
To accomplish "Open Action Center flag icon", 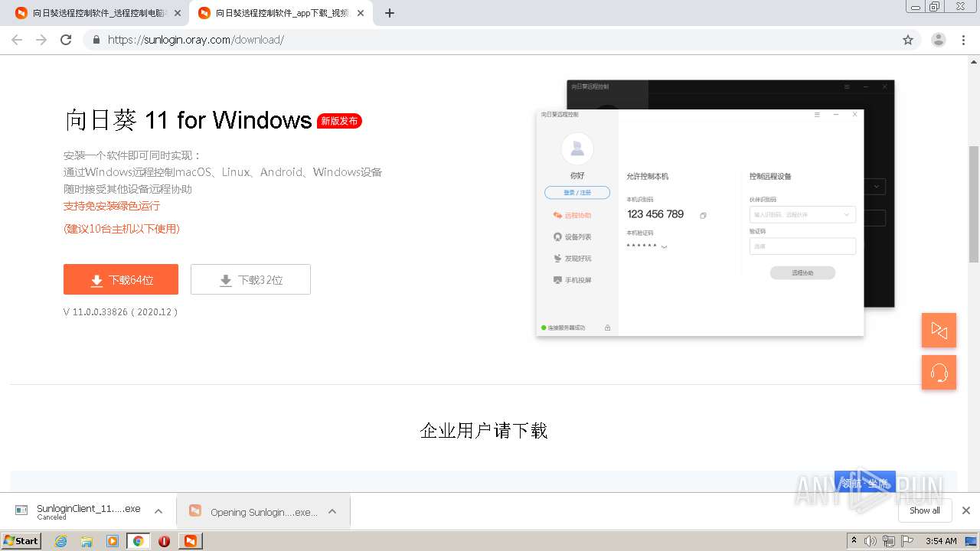I will pos(907,541).
